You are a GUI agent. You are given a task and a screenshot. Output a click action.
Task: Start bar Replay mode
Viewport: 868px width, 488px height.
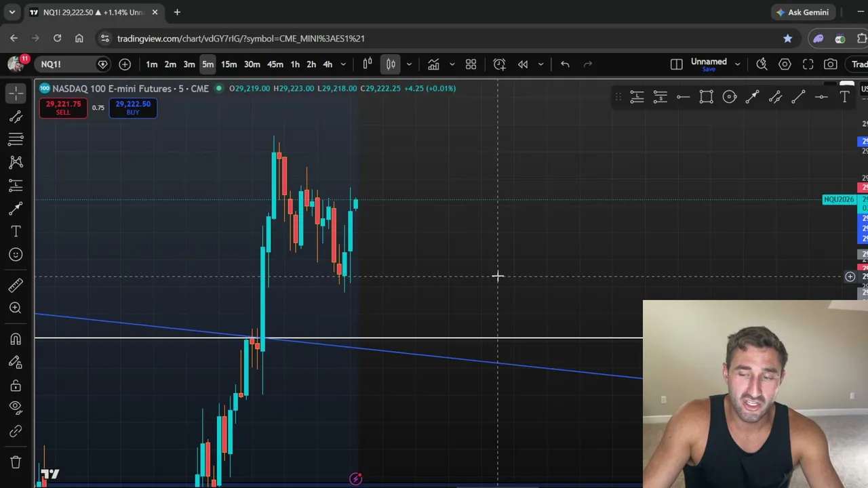tap(523, 64)
